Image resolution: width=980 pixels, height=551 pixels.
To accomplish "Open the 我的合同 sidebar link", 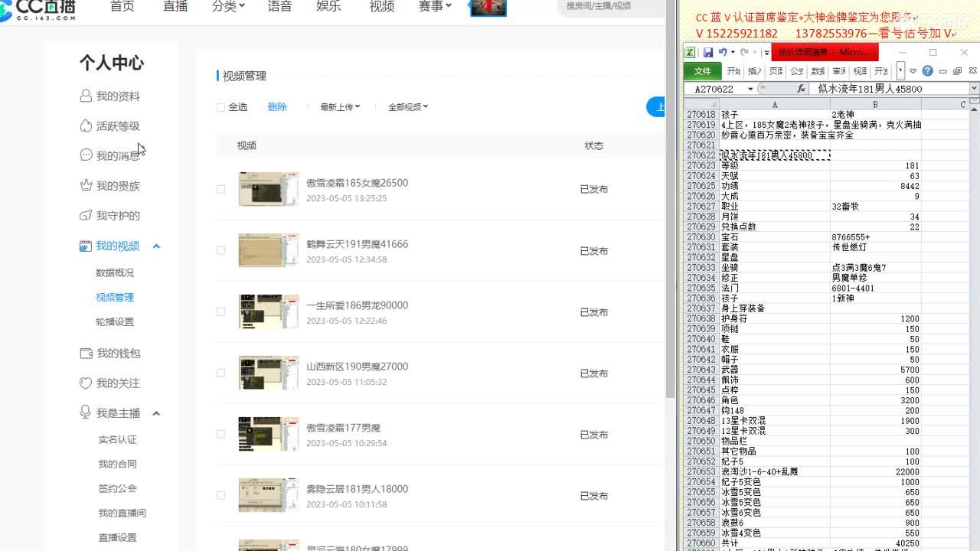I will pyautogui.click(x=117, y=464).
